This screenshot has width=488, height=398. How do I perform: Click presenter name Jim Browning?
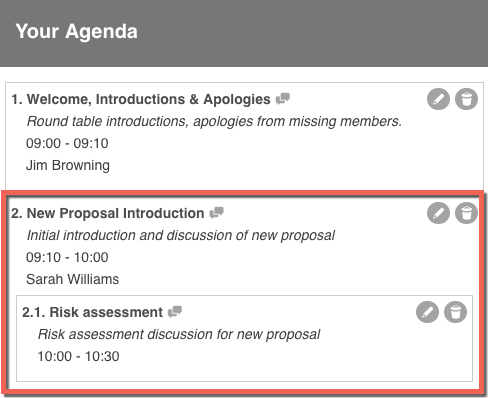tap(68, 166)
